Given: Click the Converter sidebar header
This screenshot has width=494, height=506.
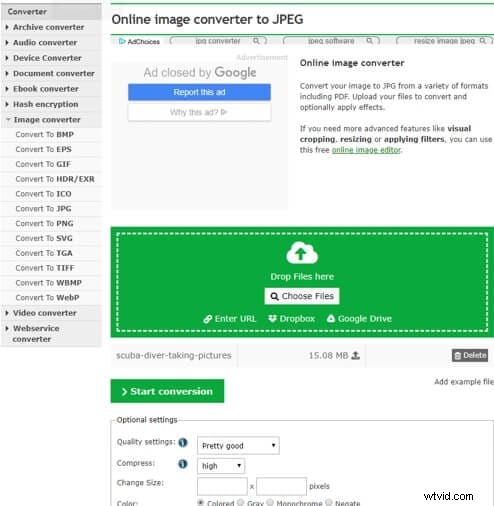Looking at the screenshot, I should pyautogui.click(x=51, y=12).
